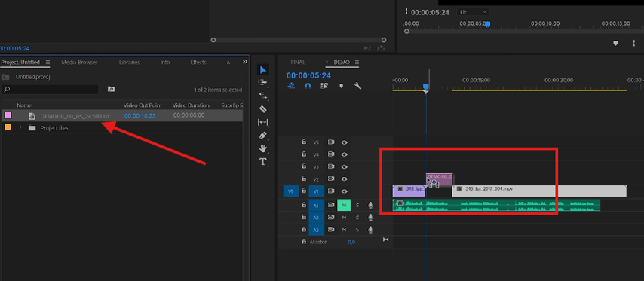644x281 pixels.
Task: Hide V1 track output eye
Action: coord(345,191)
